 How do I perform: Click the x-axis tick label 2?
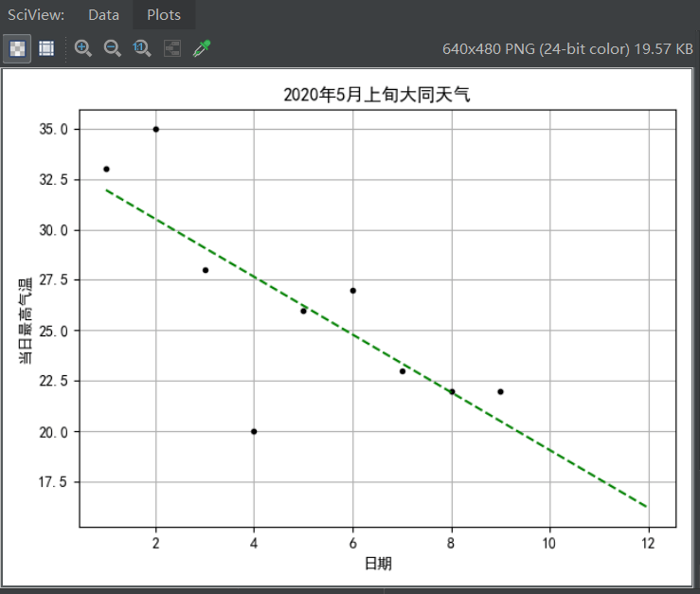(x=155, y=544)
